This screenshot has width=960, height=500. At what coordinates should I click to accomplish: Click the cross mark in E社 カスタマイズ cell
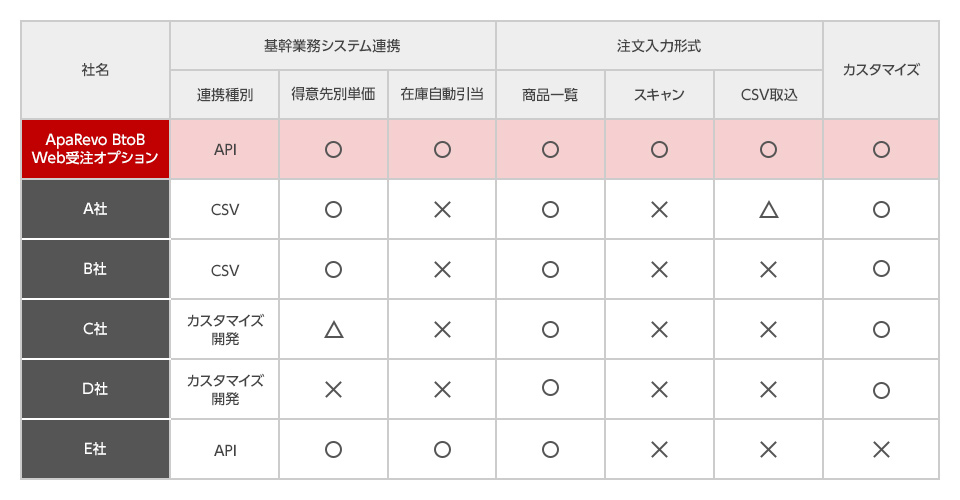(x=881, y=450)
